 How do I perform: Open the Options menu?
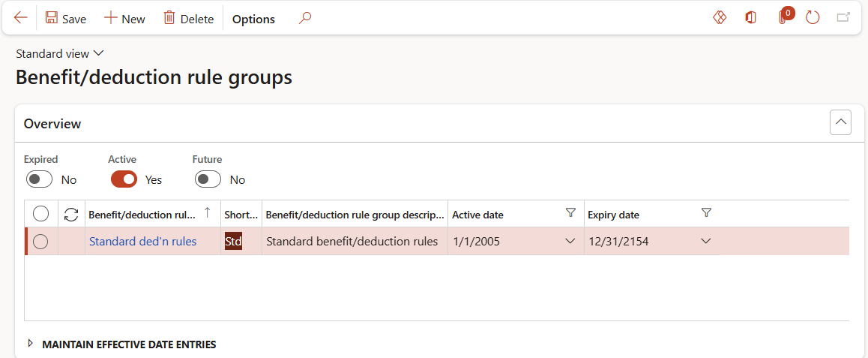point(253,19)
